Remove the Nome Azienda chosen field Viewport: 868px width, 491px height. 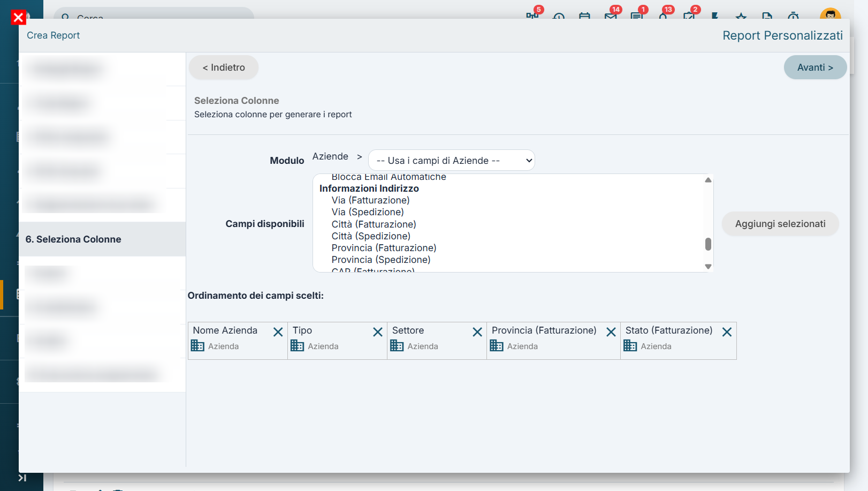coord(278,332)
